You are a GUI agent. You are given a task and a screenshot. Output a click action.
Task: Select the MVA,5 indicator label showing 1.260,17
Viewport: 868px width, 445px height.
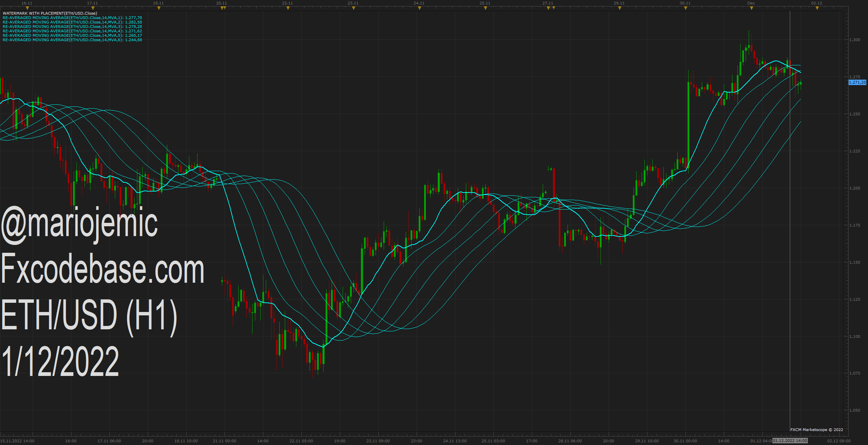tap(72, 35)
